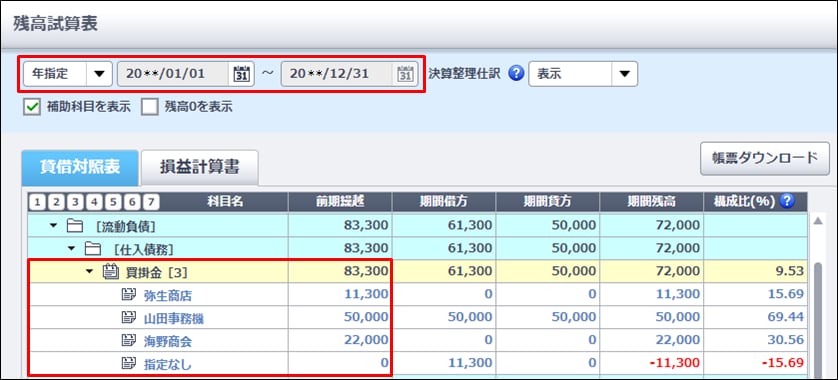Image resolution: width=838 pixels, height=380 pixels.
Task: Open the start date calendar picker
Action: click(x=242, y=74)
